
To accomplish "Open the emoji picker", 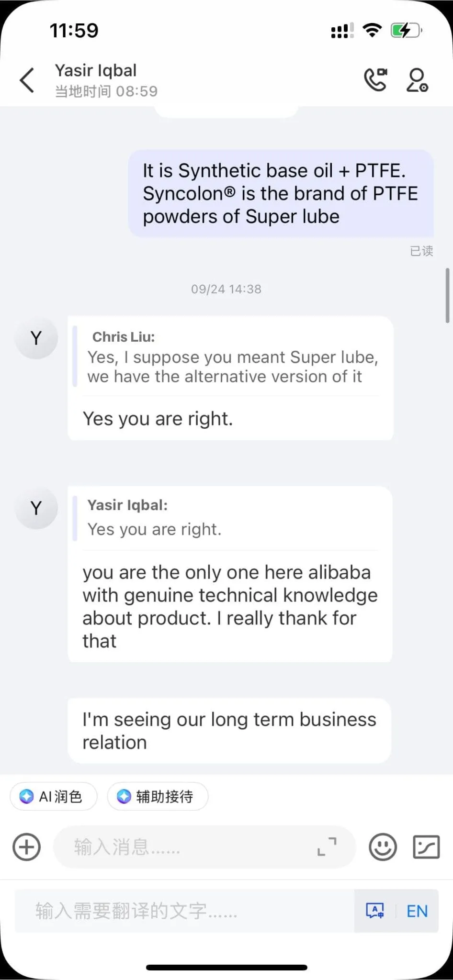I will point(383,847).
